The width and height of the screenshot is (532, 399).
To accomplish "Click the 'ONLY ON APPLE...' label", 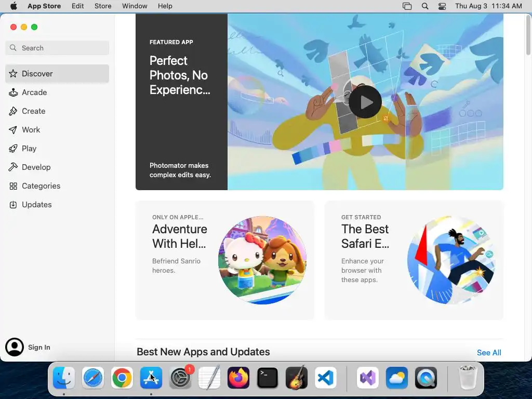I will (178, 217).
